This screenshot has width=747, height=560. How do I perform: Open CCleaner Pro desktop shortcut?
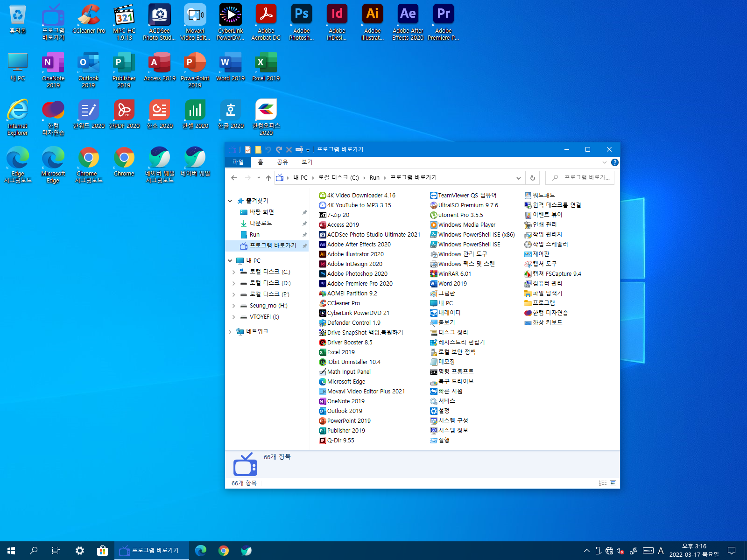pyautogui.click(x=89, y=20)
